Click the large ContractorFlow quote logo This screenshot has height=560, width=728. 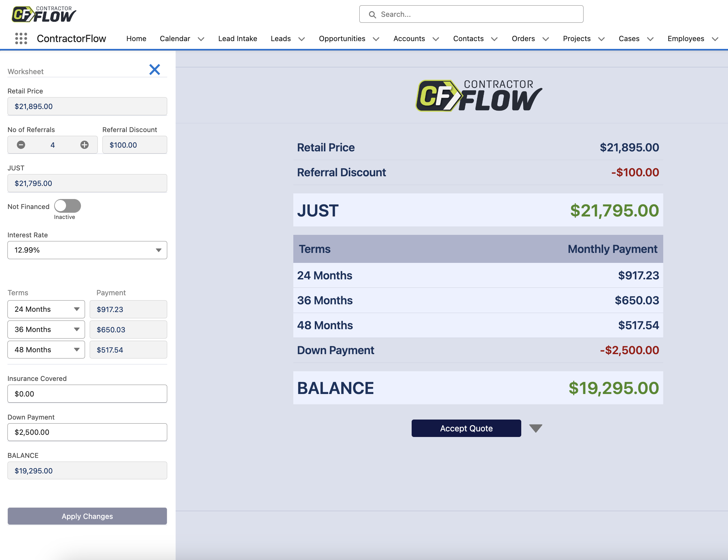click(x=479, y=96)
